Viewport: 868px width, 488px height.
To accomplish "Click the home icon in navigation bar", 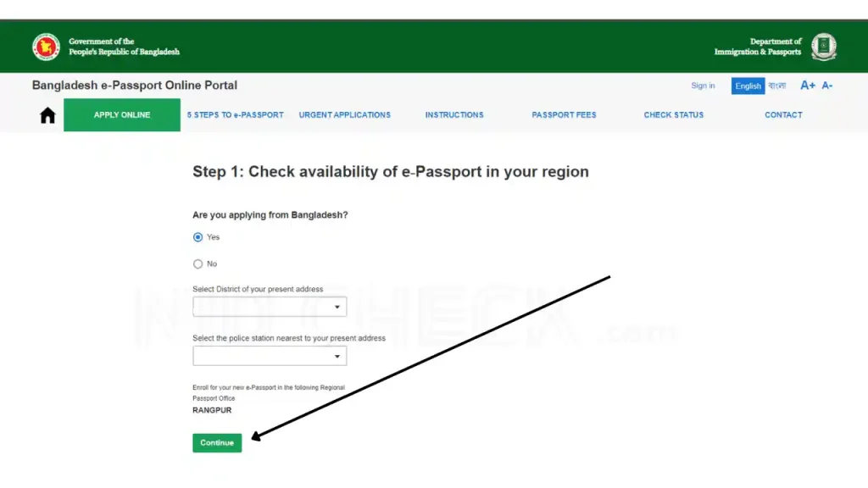I will point(47,115).
